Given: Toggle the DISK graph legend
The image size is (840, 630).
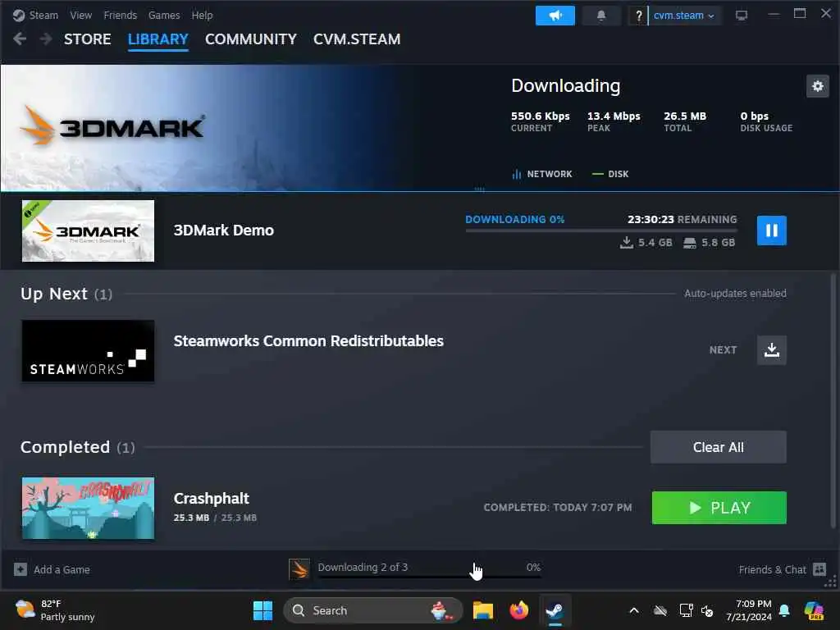Looking at the screenshot, I should pyautogui.click(x=610, y=174).
